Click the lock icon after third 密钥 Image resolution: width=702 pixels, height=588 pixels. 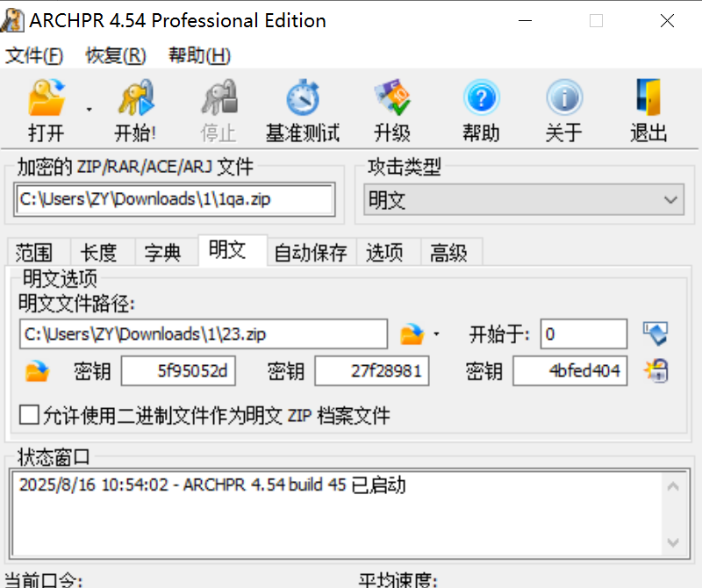point(656,371)
